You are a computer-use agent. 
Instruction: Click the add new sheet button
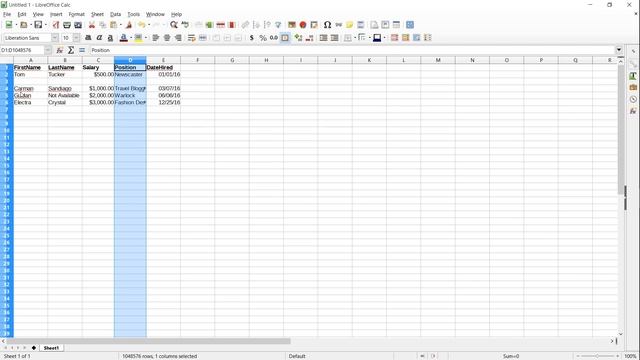[33, 348]
